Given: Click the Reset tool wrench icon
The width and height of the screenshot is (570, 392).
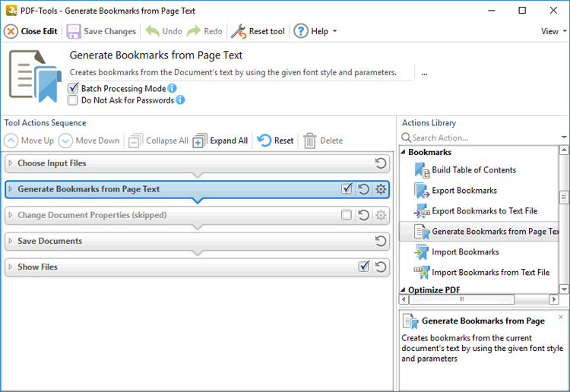Looking at the screenshot, I should (x=239, y=31).
